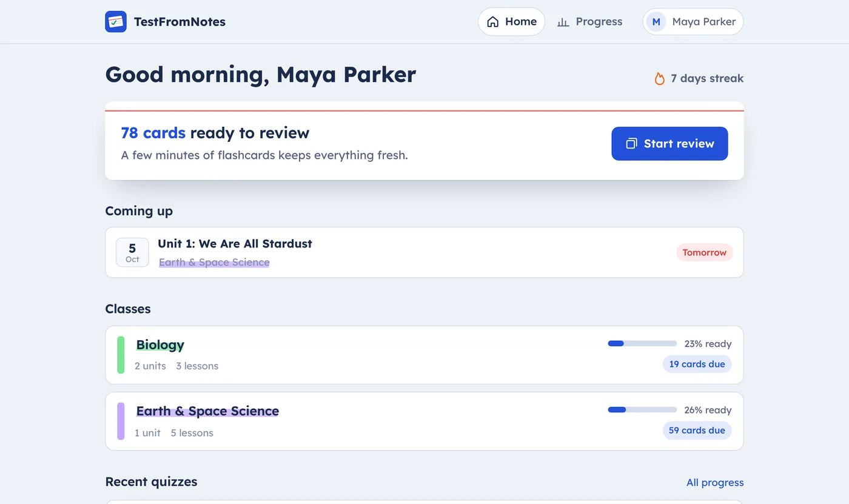The height and width of the screenshot is (504, 849).
Task: Click the Coming up heading
Action: point(139,211)
